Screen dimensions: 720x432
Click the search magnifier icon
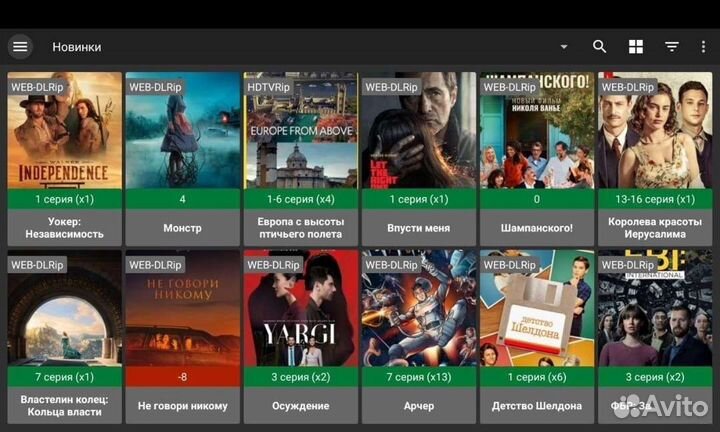click(x=599, y=46)
